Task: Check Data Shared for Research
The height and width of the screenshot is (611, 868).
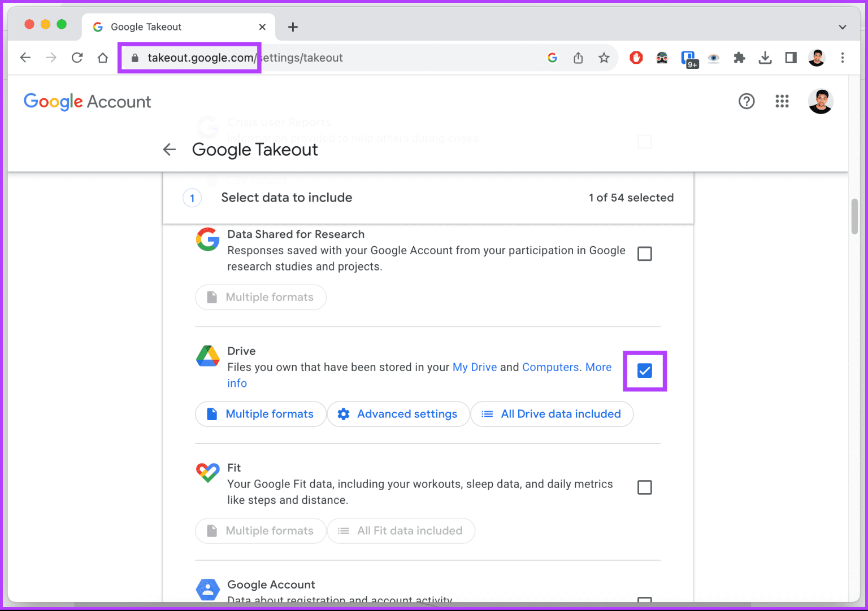Action: coord(645,253)
